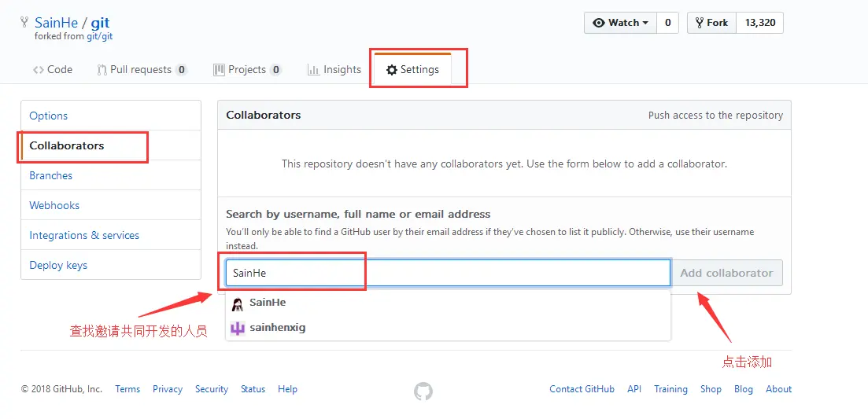868x419 pixels.
Task: Open Integrations & services settings
Action: click(84, 235)
